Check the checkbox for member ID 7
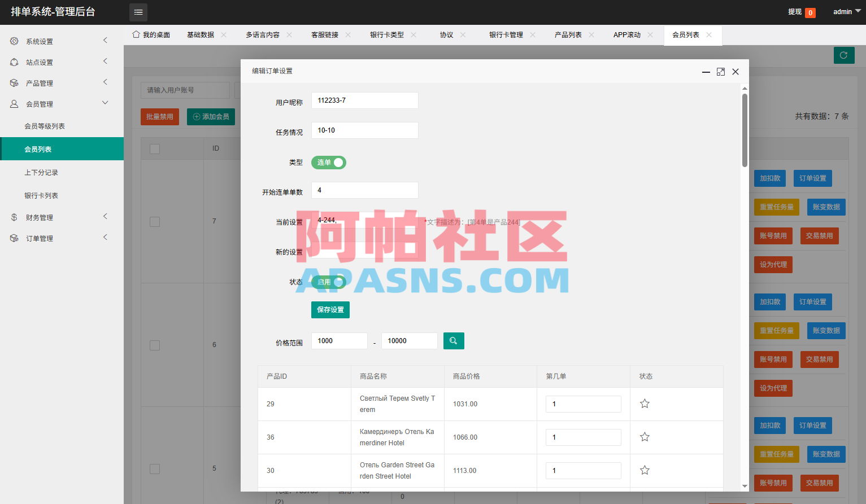 155,222
